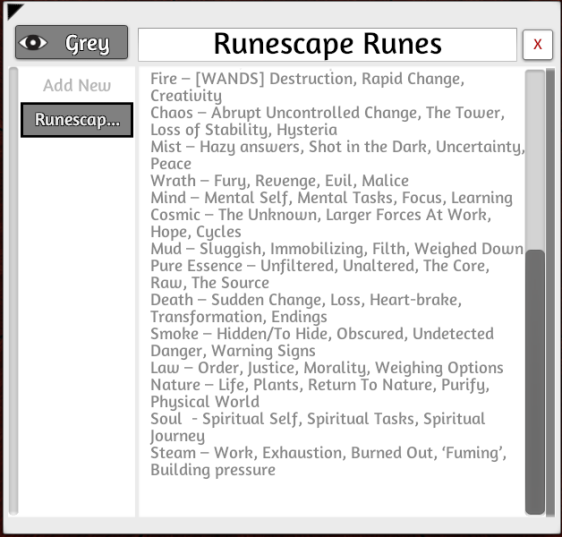562x537 pixels.
Task: Click the left tab list scrollbar
Action: (x=13, y=291)
